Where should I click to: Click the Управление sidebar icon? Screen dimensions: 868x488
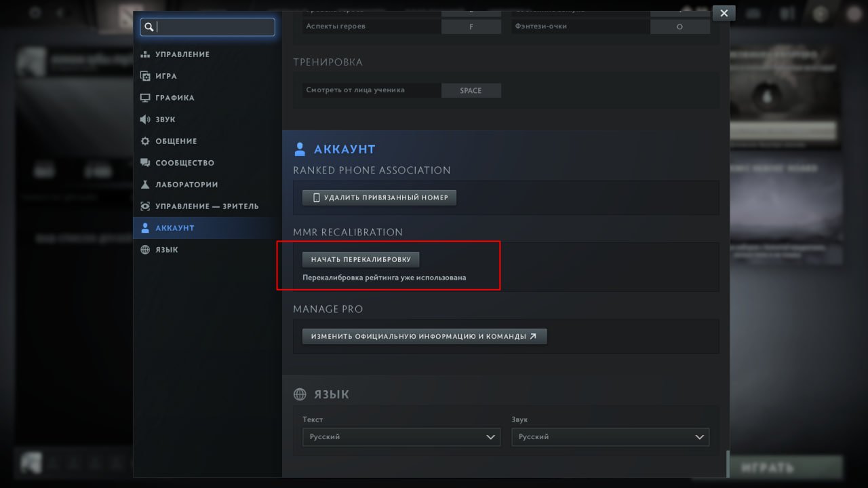coord(145,54)
